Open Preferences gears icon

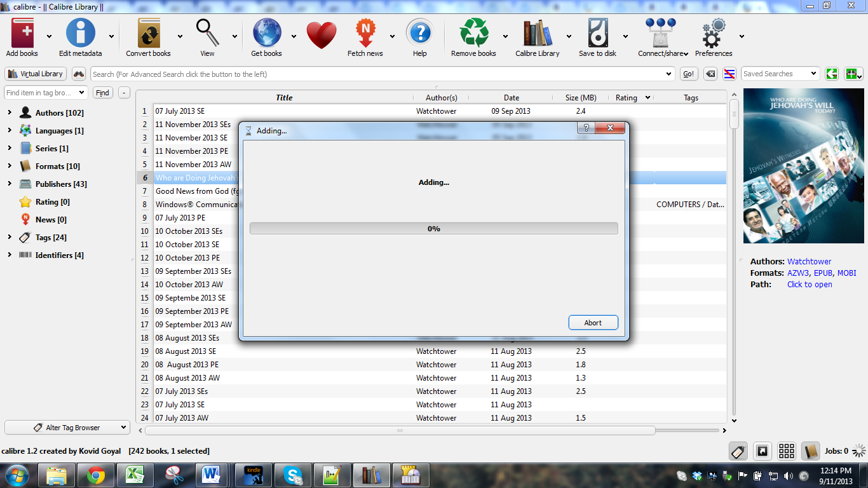714,33
